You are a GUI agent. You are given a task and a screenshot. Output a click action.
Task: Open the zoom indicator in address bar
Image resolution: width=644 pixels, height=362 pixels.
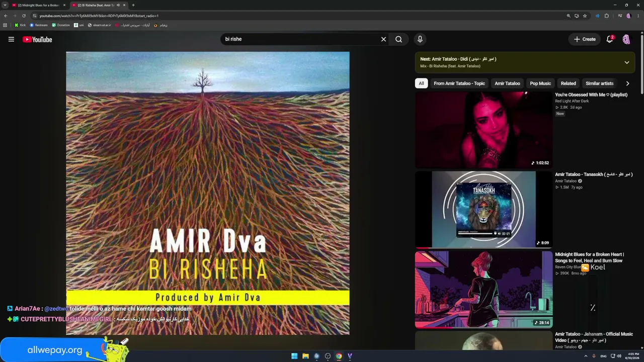click(569, 16)
